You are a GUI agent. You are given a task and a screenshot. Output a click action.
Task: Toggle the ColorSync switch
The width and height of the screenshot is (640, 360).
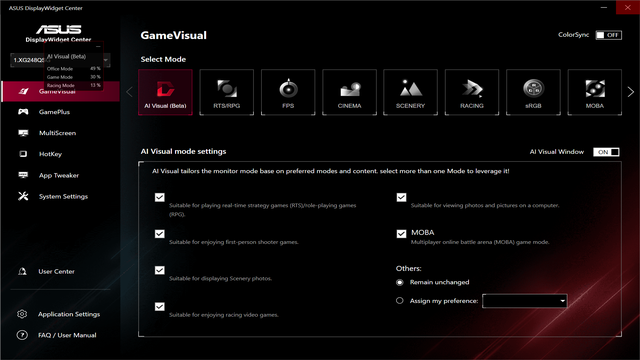click(609, 35)
